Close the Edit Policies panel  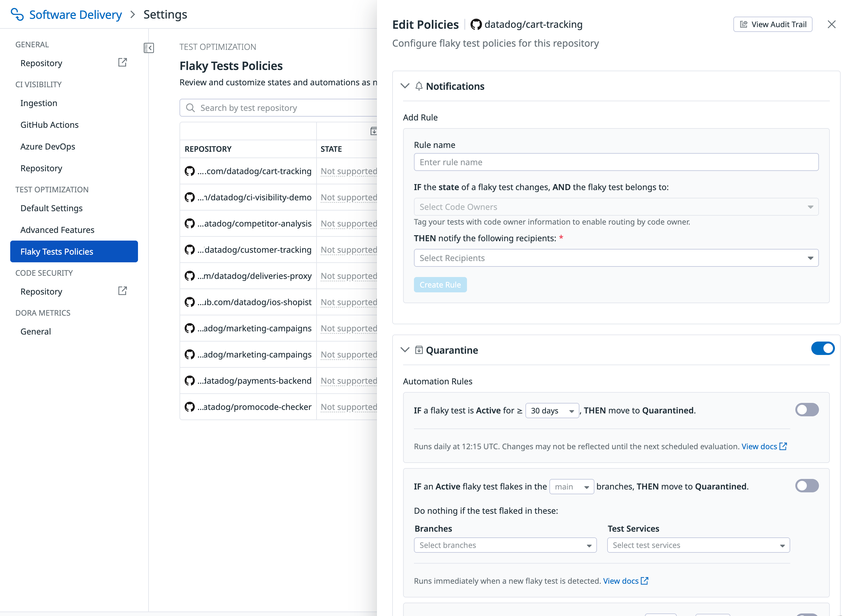click(x=831, y=25)
